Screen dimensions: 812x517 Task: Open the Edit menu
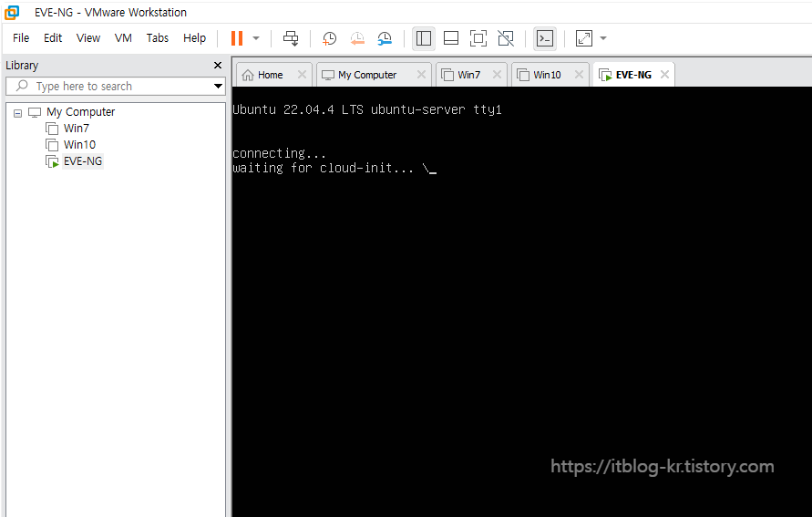click(x=53, y=38)
